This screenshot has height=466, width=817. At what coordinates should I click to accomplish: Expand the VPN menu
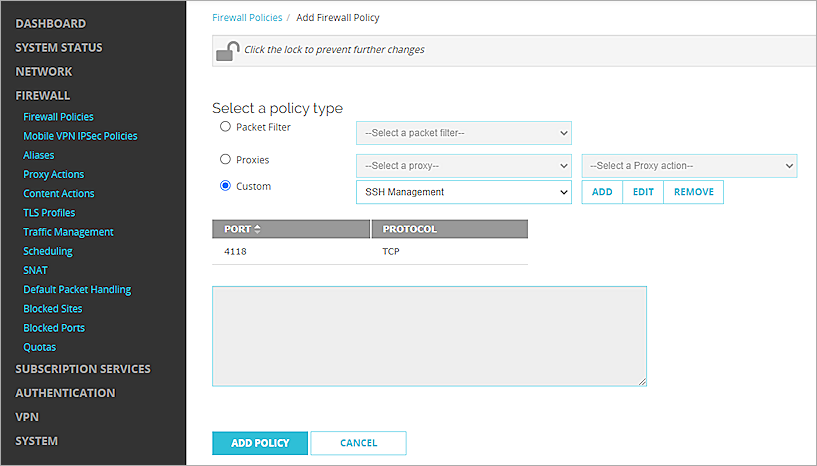(27, 417)
